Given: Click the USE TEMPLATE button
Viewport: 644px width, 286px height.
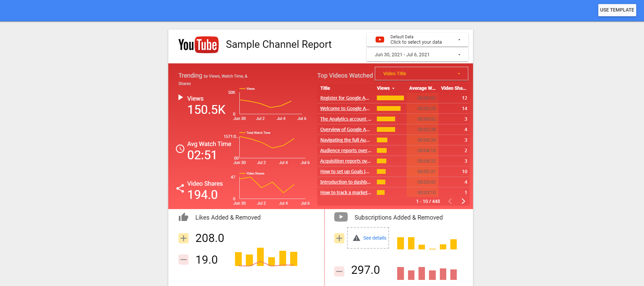Looking at the screenshot, I should (617, 10).
